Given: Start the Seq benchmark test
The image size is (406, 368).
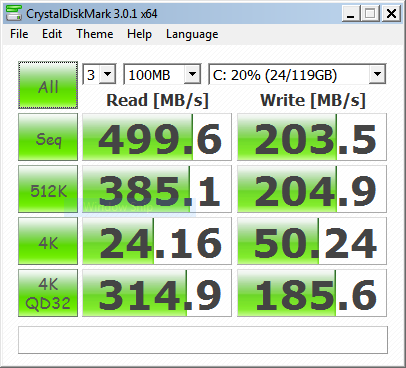Looking at the screenshot, I should click(48, 137).
